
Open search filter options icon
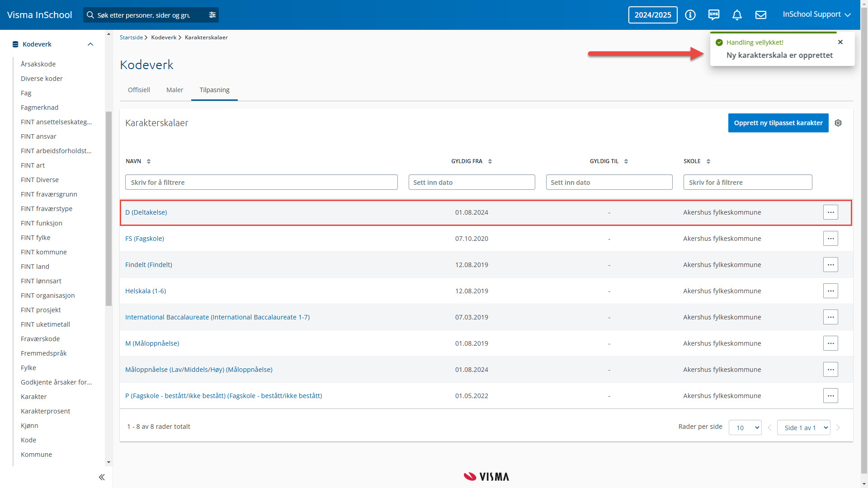pos(212,15)
